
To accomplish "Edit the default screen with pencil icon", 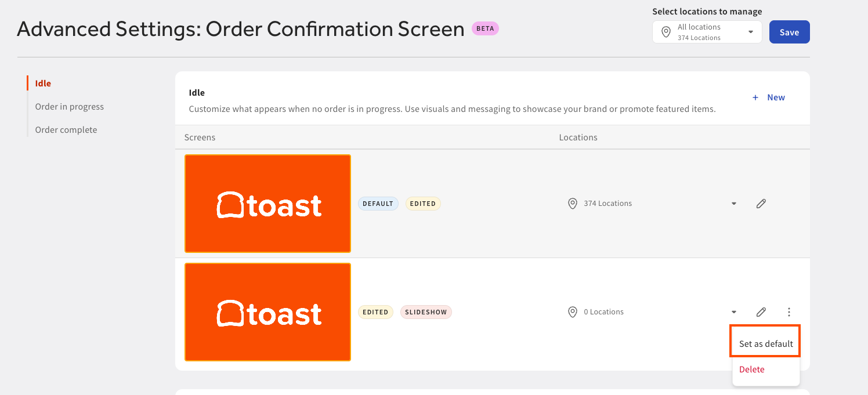I will (761, 204).
